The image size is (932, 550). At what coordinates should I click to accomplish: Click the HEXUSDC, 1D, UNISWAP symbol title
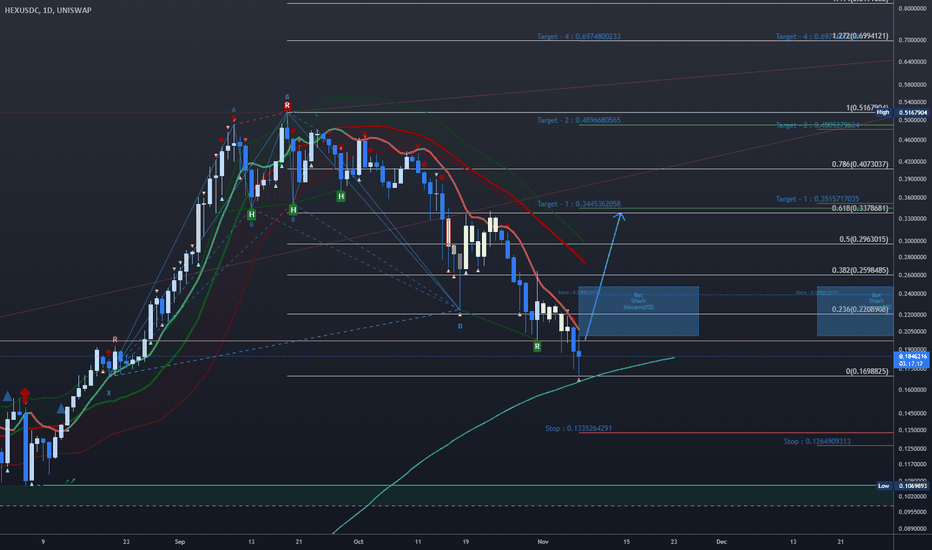click(48, 10)
